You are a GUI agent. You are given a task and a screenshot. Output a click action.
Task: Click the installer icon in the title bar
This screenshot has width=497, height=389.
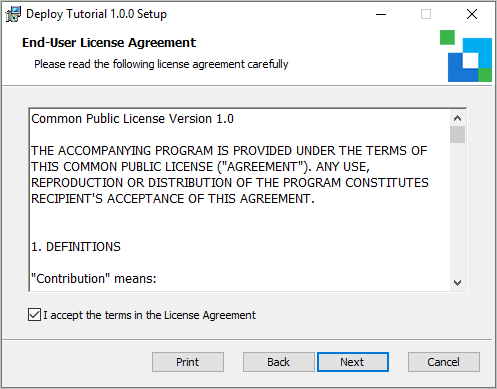click(x=13, y=14)
